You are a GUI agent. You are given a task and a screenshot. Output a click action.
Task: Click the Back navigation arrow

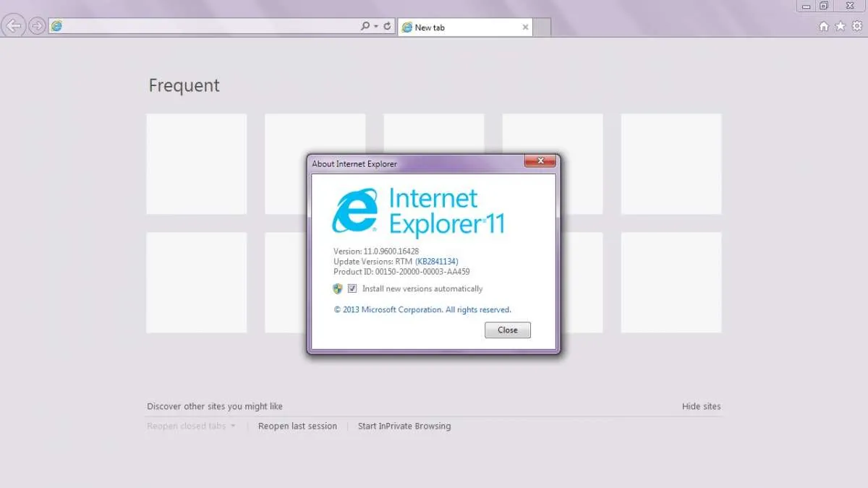[x=13, y=26]
